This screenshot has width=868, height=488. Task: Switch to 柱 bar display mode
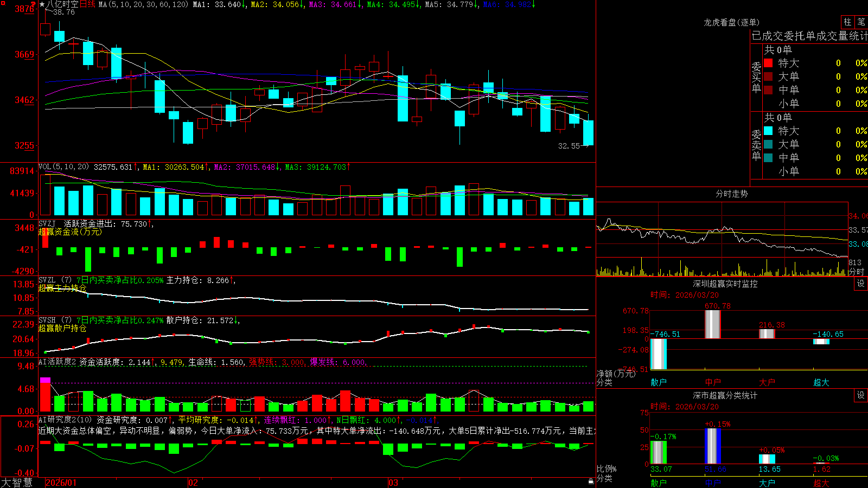pos(847,22)
